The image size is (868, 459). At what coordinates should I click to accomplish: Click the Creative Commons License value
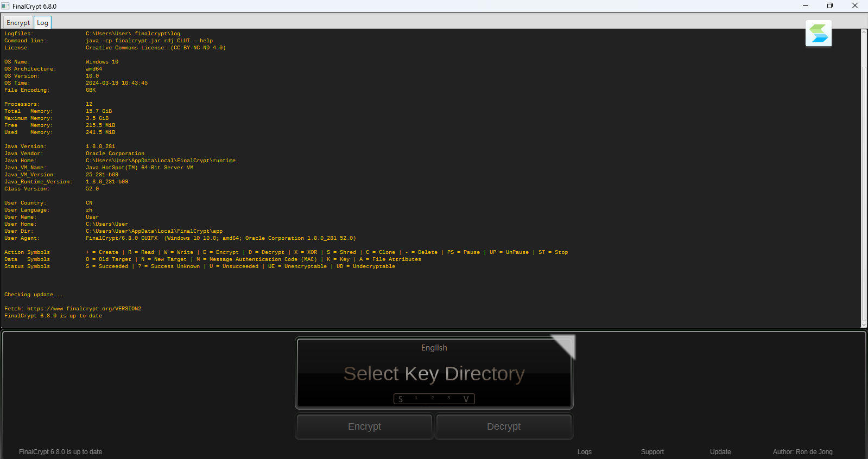(156, 48)
